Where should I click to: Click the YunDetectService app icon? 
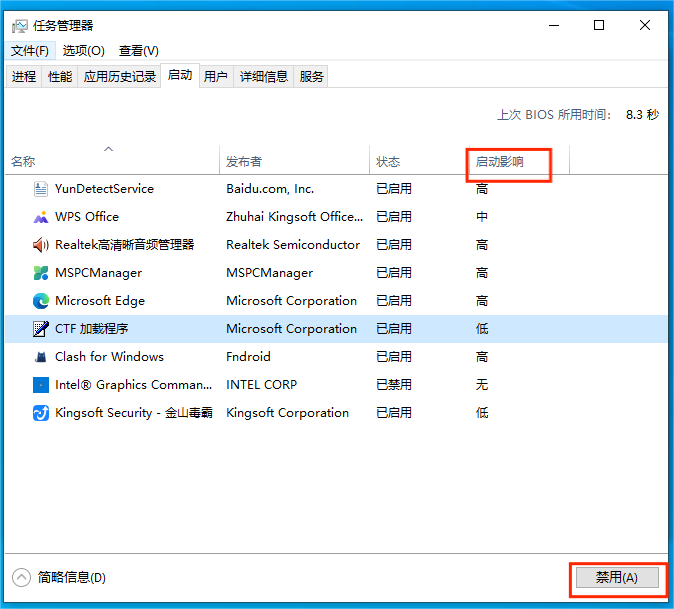click(41, 189)
